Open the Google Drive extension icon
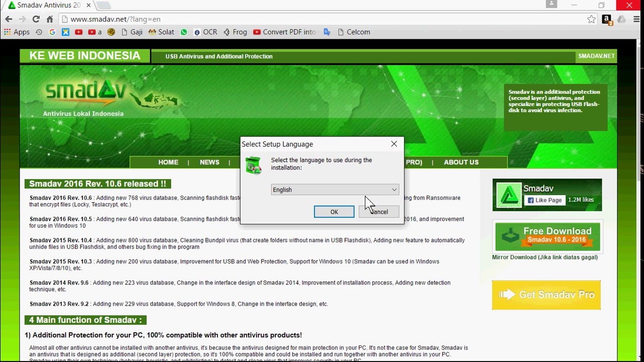The height and width of the screenshot is (362, 644). click(x=622, y=19)
